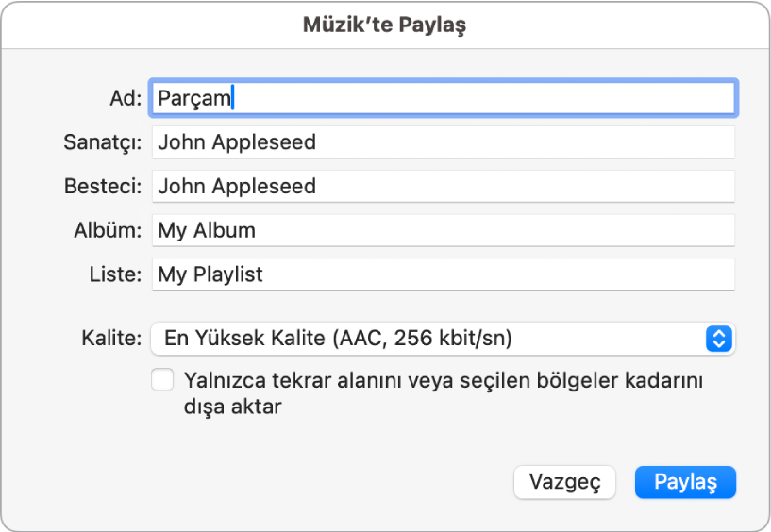
Task: Open the Kalite quality dropdown
Action: point(443,339)
